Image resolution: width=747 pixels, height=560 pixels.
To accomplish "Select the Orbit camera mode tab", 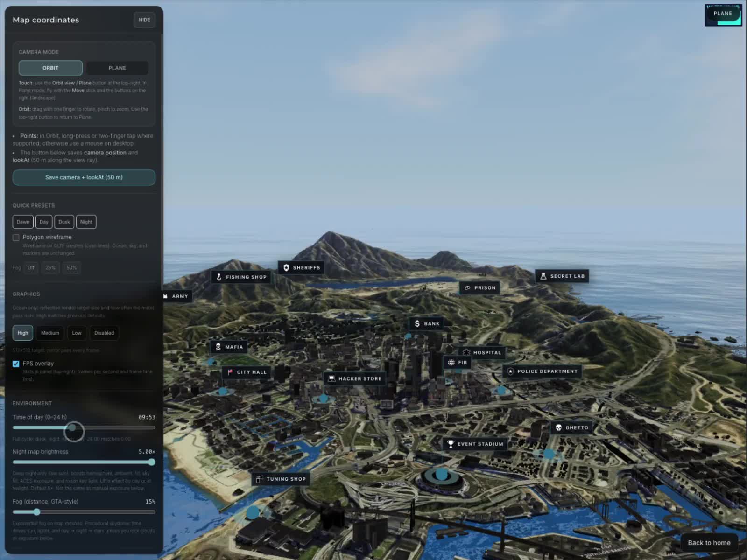I will [x=50, y=68].
